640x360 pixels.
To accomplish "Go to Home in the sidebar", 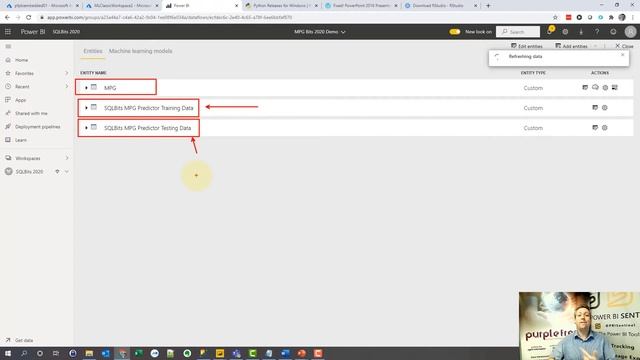I will pyautogui.click(x=22, y=60).
